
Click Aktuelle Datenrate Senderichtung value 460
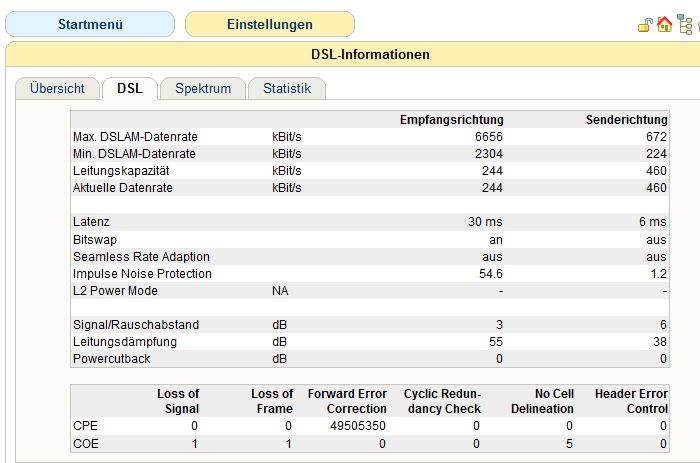656,188
